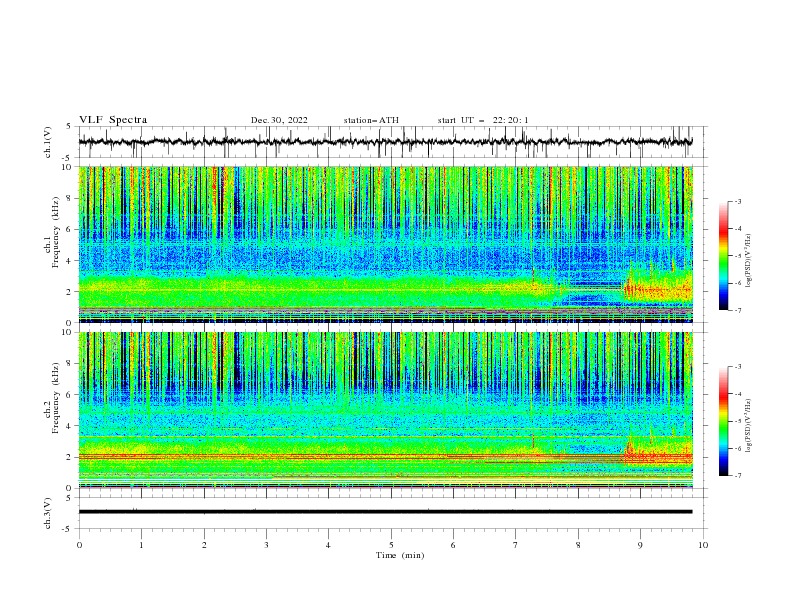
Task: Click the 'station=ATH' label
Action: point(371,120)
